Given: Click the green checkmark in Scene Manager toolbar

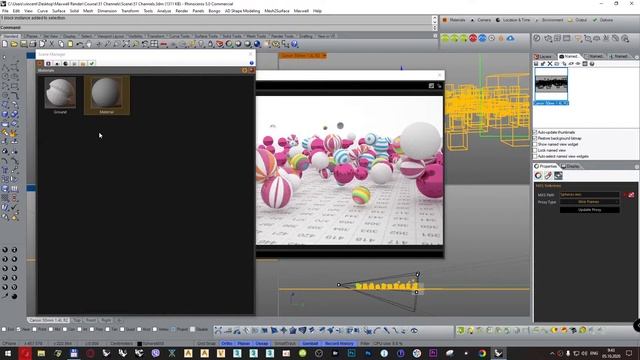Looking at the screenshot, I should click(x=92, y=63).
